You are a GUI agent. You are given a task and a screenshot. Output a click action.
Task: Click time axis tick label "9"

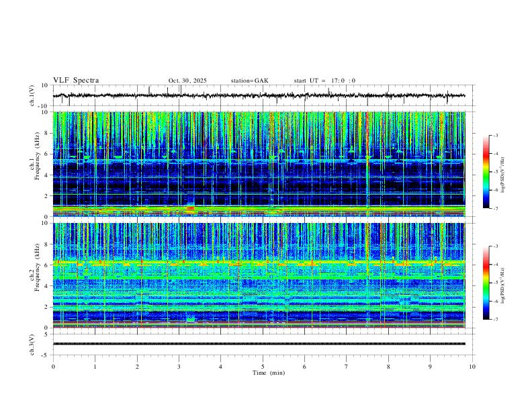pyautogui.click(x=430, y=367)
